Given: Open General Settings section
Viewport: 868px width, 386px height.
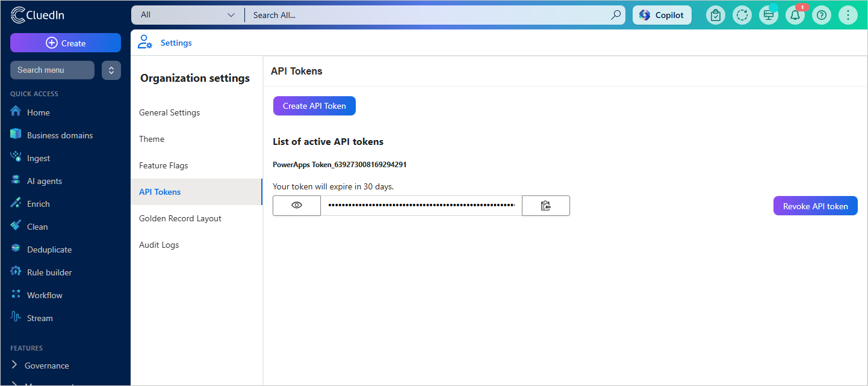Looking at the screenshot, I should (x=197, y=112).
